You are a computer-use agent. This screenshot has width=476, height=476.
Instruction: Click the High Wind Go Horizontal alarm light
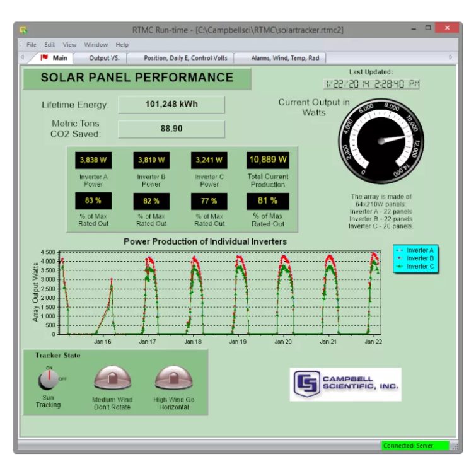pos(172,379)
